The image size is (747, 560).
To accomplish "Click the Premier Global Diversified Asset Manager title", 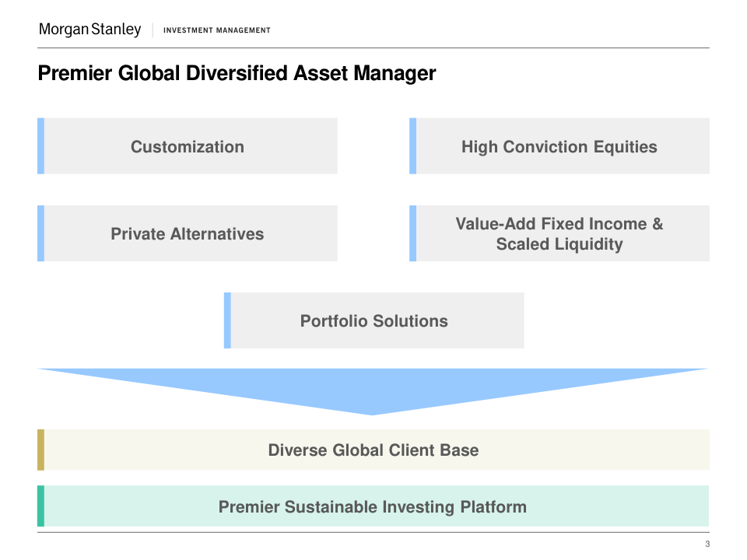I will coord(237,74).
